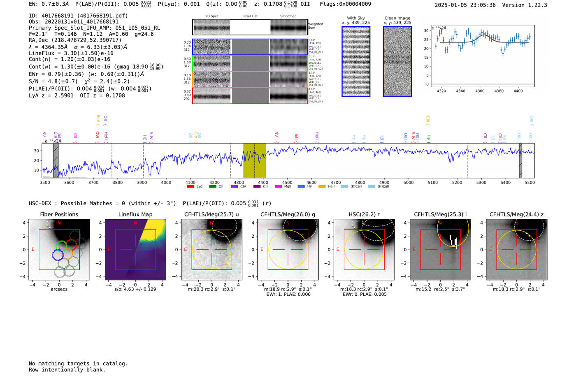Click 'Row intentionally blank.' text
The height and width of the screenshot is (392, 576).
(x=67, y=370)
